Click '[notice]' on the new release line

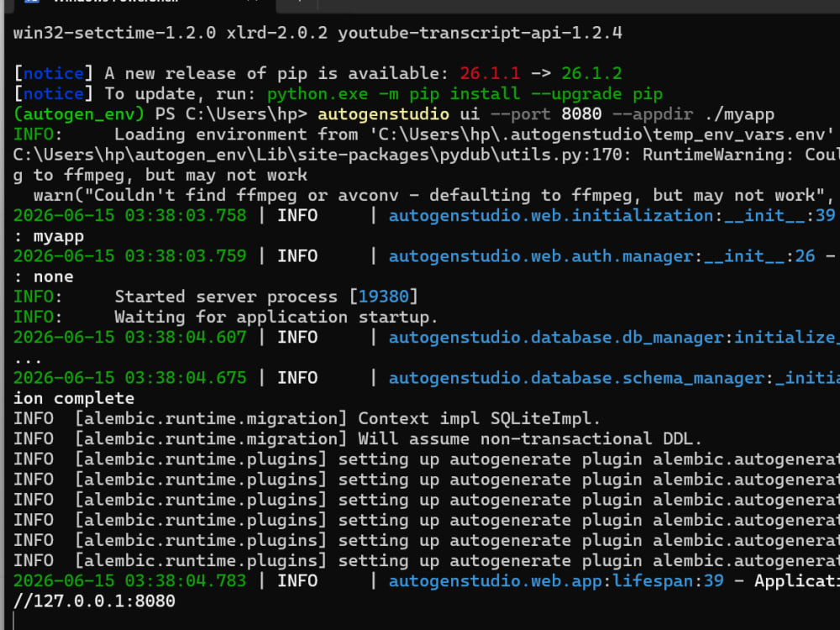[54, 73]
